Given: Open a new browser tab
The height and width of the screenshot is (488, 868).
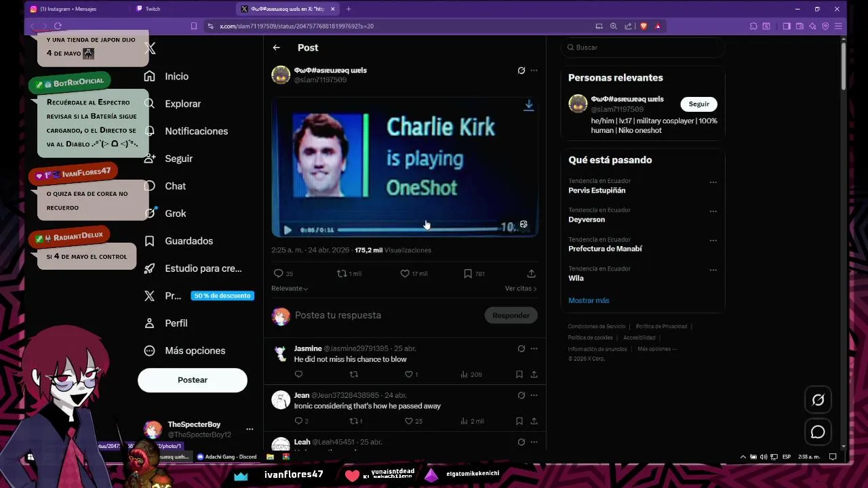Looking at the screenshot, I should [349, 9].
